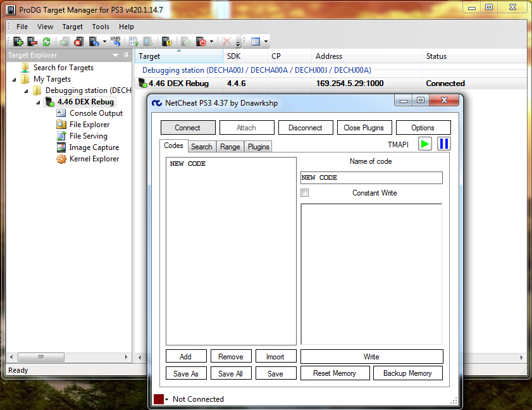Sort by the Address column header
This screenshot has width=532, height=410.
tap(367, 56)
